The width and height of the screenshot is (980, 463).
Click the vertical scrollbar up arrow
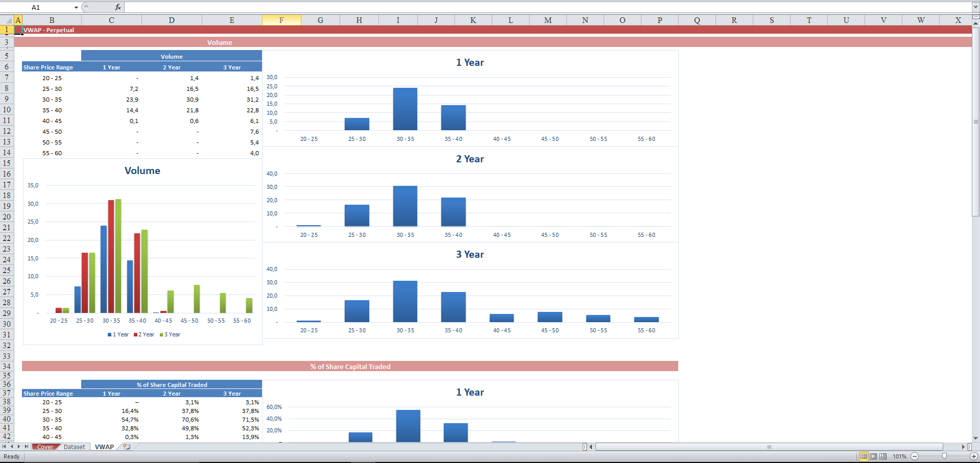click(x=976, y=23)
